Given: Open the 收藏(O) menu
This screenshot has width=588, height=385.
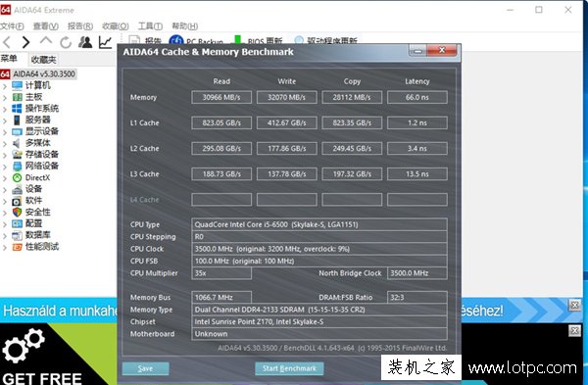Looking at the screenshot, I should (x=115, y=26).
